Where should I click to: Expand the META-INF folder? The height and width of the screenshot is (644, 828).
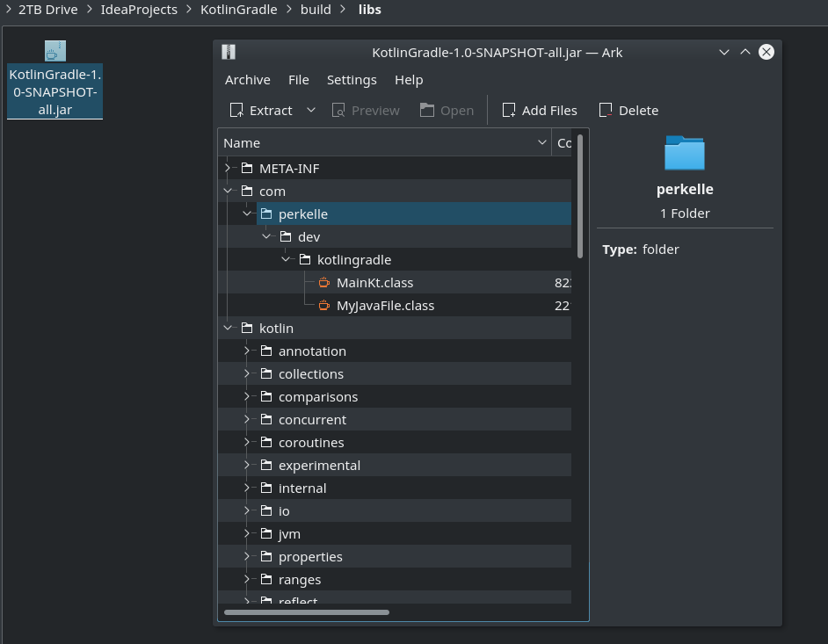[x=227, y=168]
